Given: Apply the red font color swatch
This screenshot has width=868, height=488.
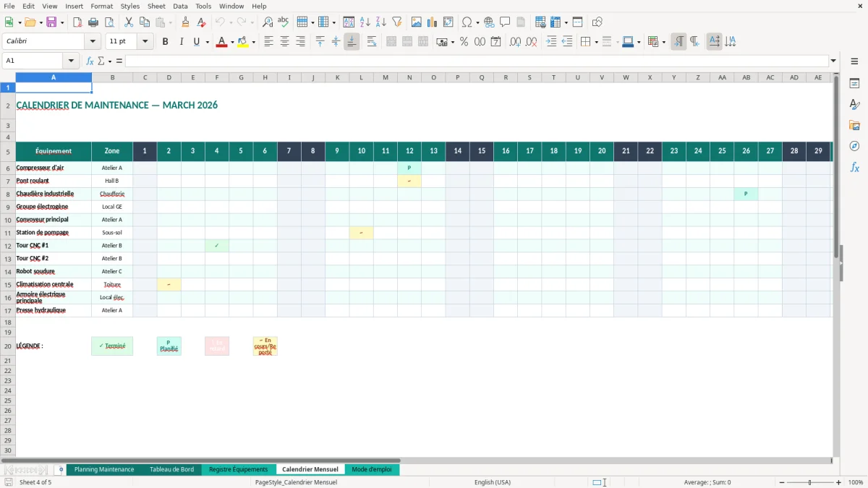Looking at the screenshot, I should tap(221, 42).
